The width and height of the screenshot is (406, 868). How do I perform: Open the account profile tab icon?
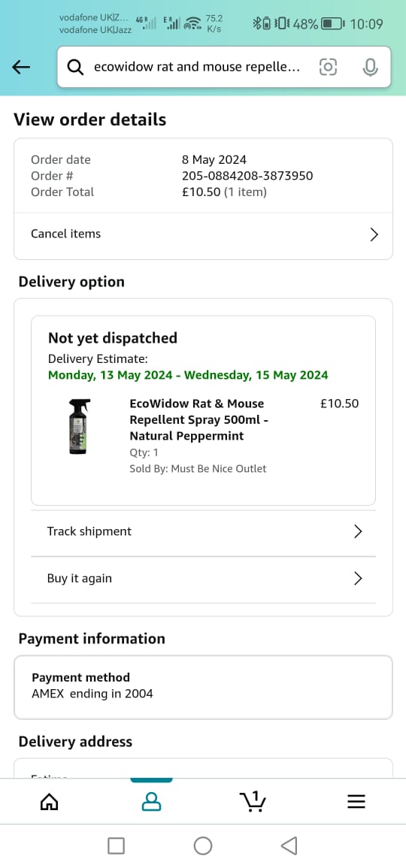coord(151,802)
